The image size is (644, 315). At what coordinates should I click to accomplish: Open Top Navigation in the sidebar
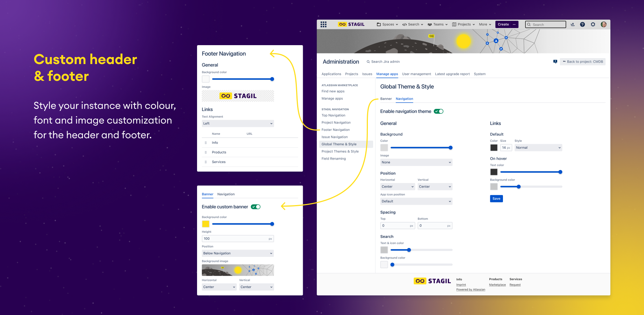[x=333, y=115]
